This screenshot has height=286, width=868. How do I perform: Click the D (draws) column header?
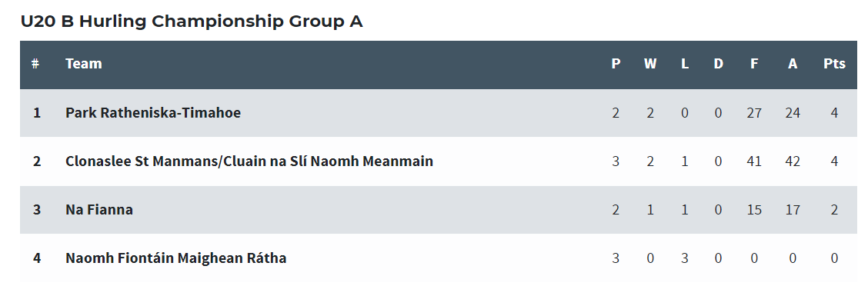coord(718,64)
